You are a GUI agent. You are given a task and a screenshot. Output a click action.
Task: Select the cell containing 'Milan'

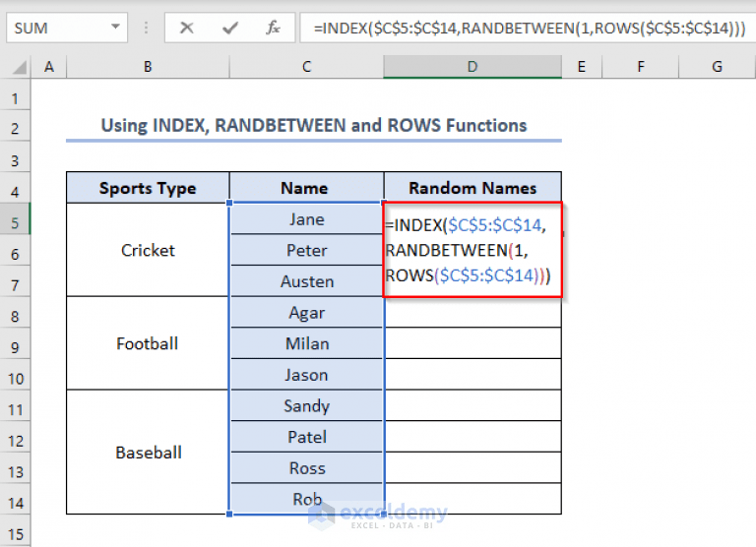307,343
